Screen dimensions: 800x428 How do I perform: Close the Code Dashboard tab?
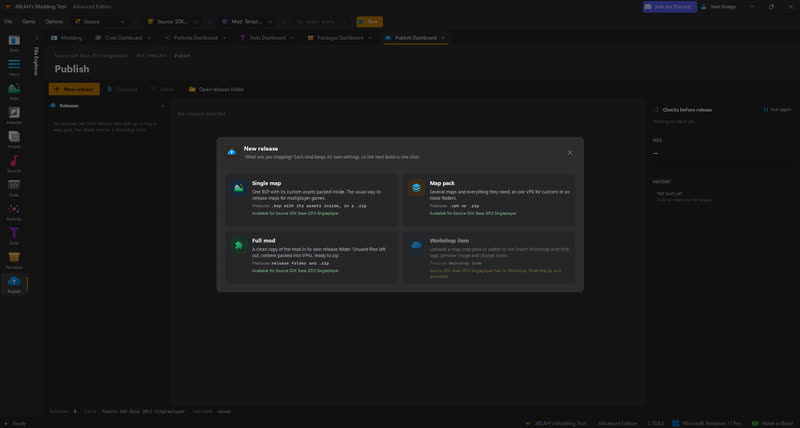click(x=149, y=38)
